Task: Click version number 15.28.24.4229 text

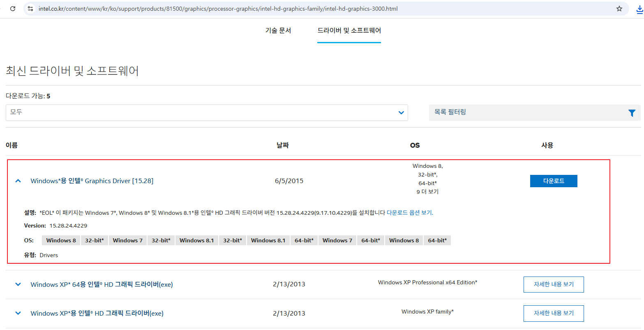Action: click(68, 225)
